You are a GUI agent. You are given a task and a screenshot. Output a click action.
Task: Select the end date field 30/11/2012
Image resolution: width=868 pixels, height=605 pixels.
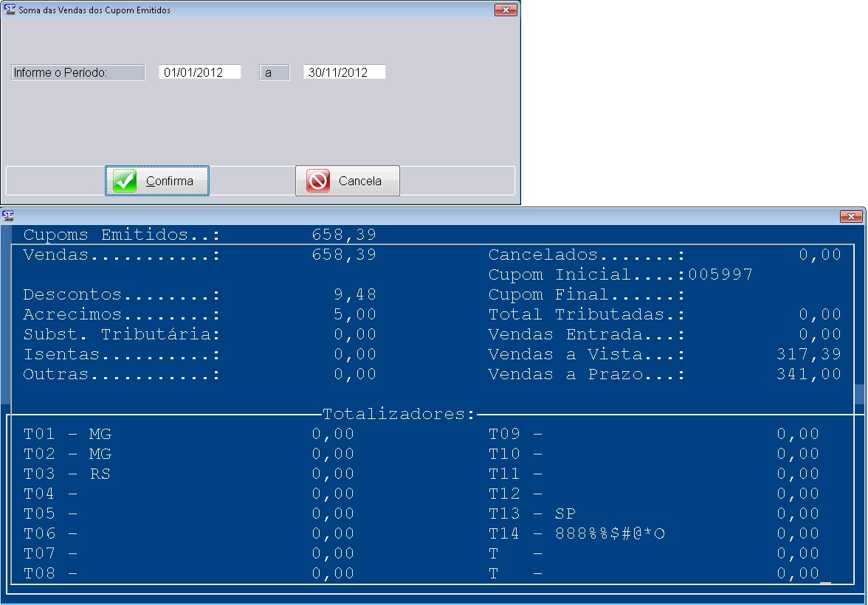344,72
